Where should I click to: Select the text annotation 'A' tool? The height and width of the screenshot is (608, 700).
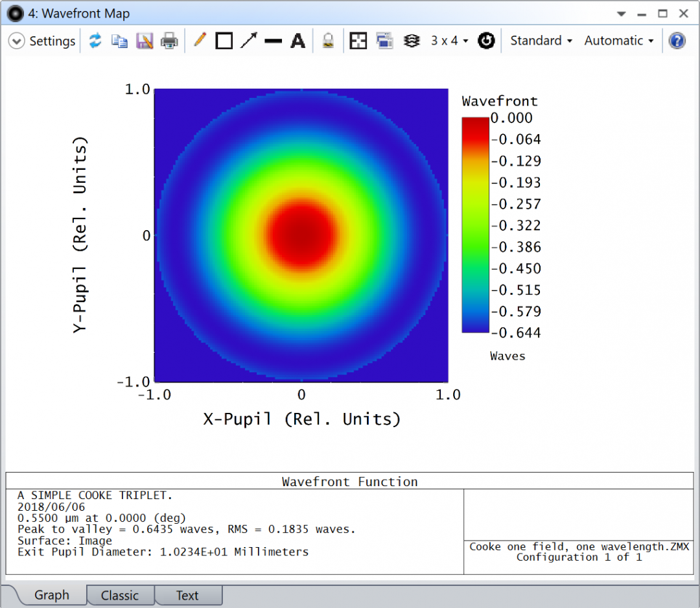pos(297,41)
